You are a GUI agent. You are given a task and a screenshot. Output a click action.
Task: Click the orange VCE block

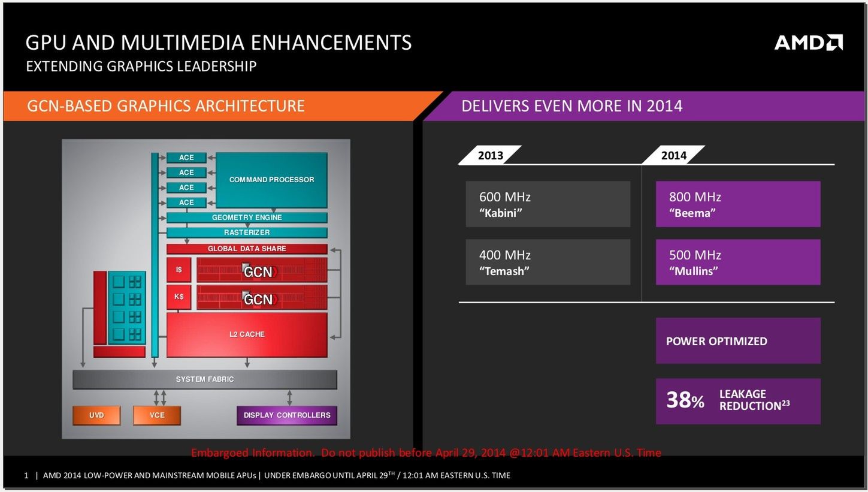coord(157,415)
